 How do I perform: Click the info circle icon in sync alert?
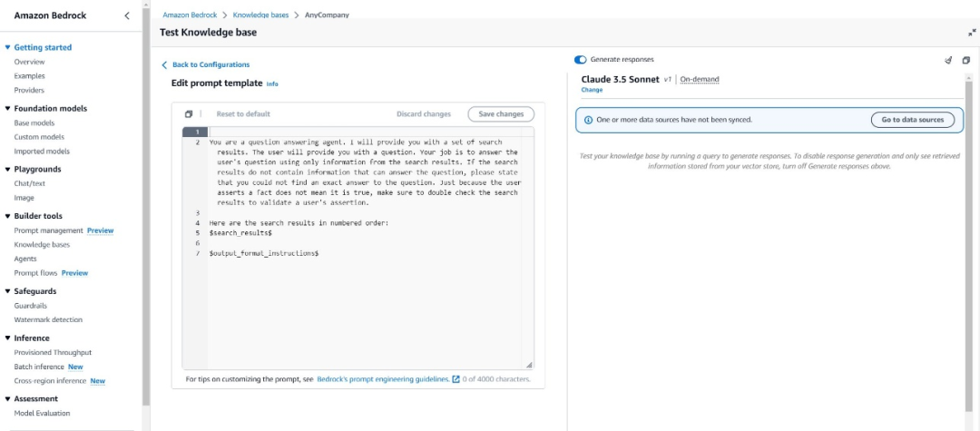pos(587,119)
